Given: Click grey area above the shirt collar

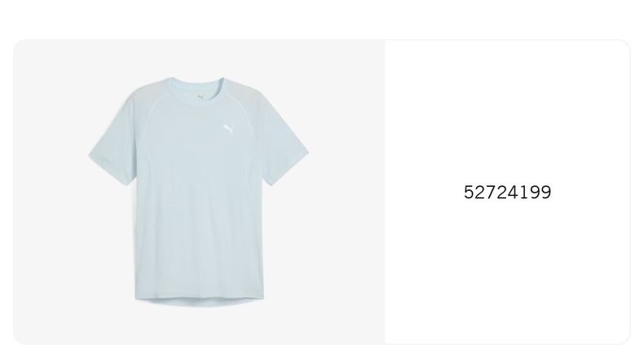Looking at the screenshot, I should 198,57.
